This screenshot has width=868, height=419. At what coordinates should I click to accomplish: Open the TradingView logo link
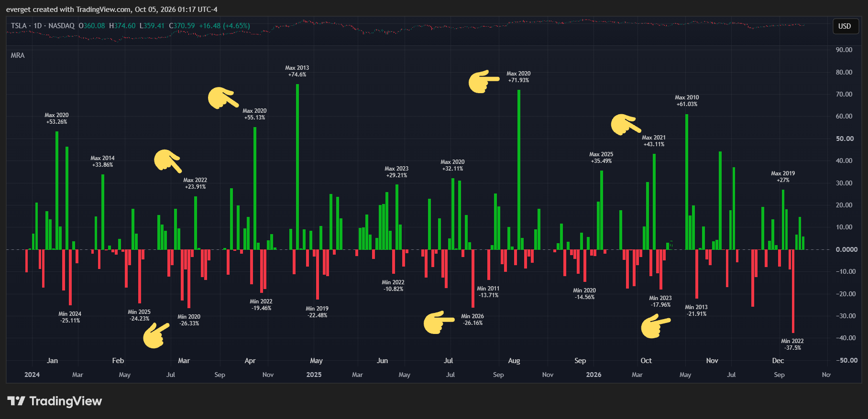[x=55, y=401]
